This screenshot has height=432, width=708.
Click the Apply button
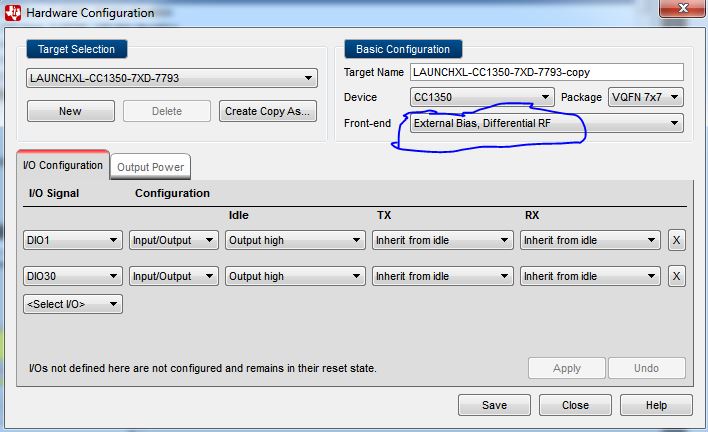pyautogui.click(x=567, y=368)
